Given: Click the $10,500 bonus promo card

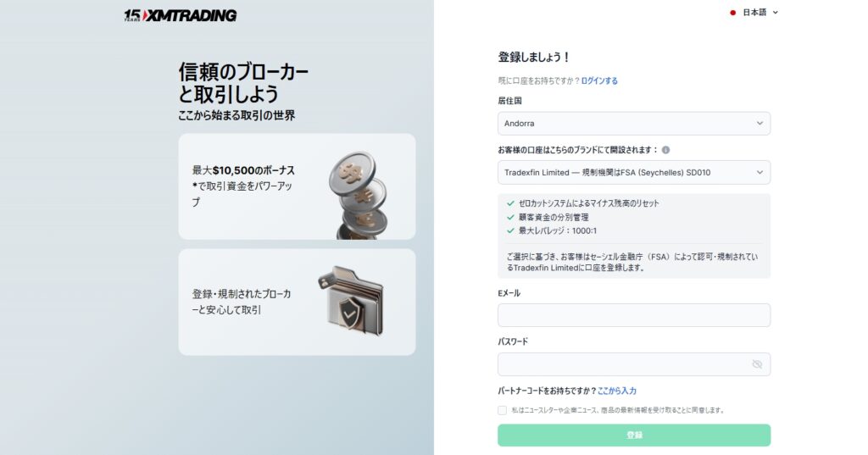Looking at the screenshot, I should click(297, 186).
